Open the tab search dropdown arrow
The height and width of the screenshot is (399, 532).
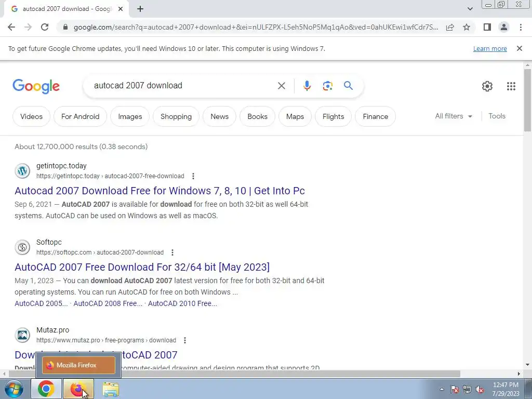[x=470, y=9]
